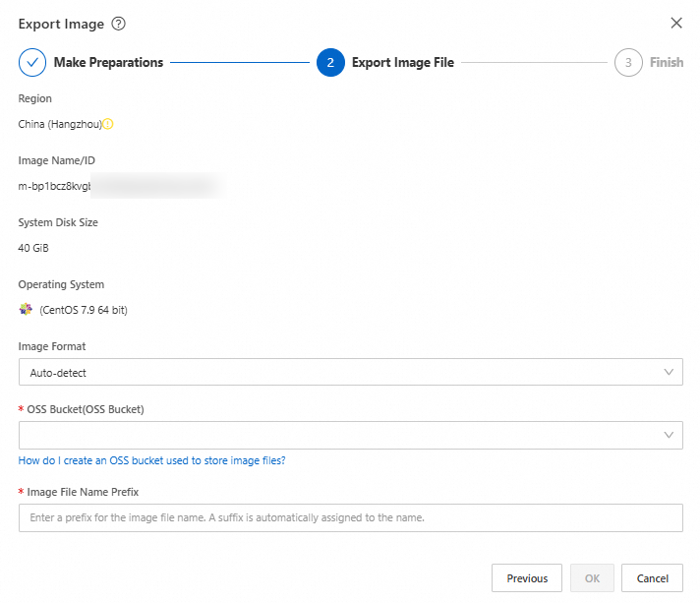700x603 pixels.
Task: Open the link on creating an OSS bucket
Action: tap(151, 460)
